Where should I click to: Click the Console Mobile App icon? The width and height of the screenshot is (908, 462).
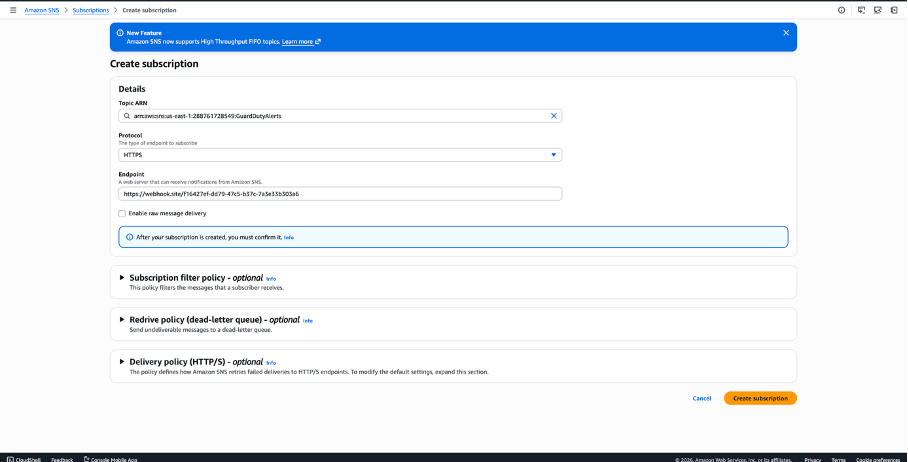86,459
